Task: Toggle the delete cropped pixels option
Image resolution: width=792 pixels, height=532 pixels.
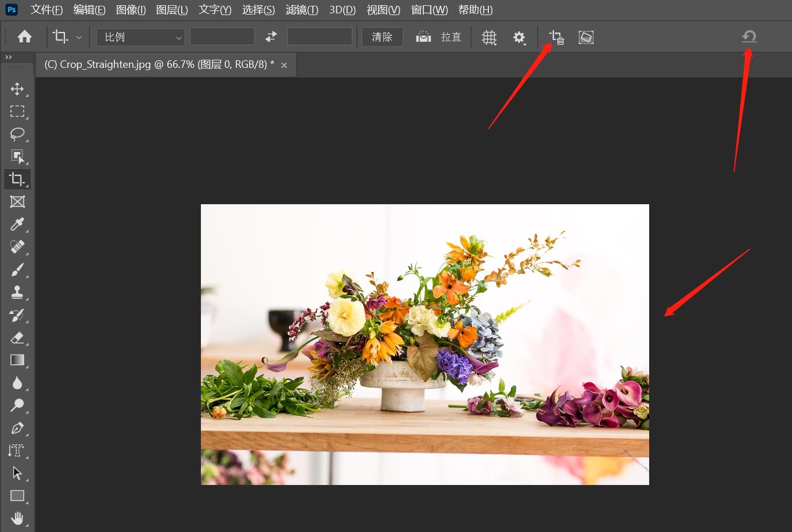Action: pyautogui.click(x=556, y=37)
